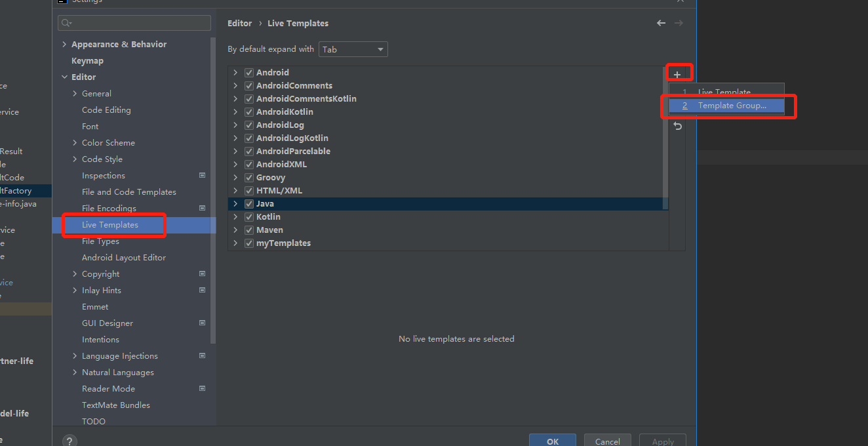Image resolution: width=868 pixels, height=446 pixels.
Task: Open Emmet settings
Action: pos(95,306)
